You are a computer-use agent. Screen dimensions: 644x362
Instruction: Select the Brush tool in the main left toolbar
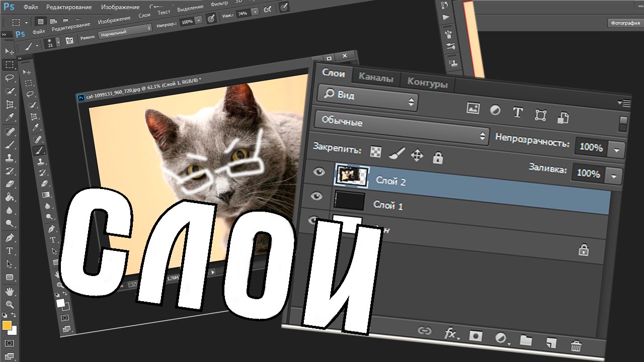pyautogui.click(x=9, y=145)
